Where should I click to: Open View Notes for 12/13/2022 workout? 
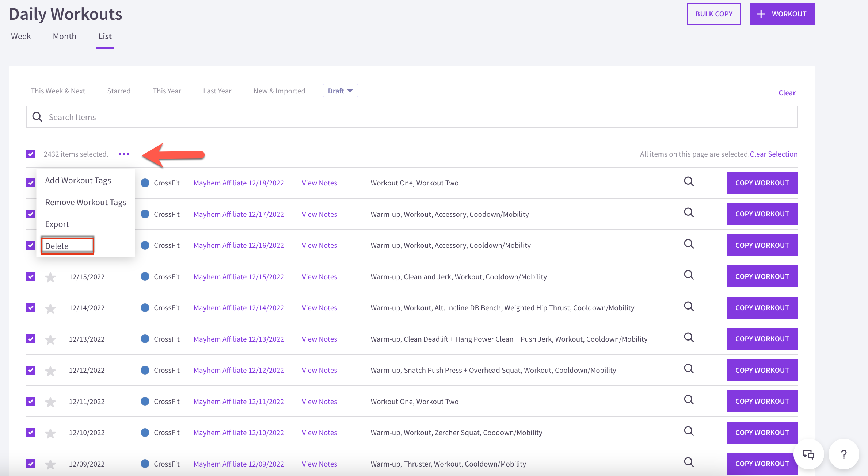320,339
